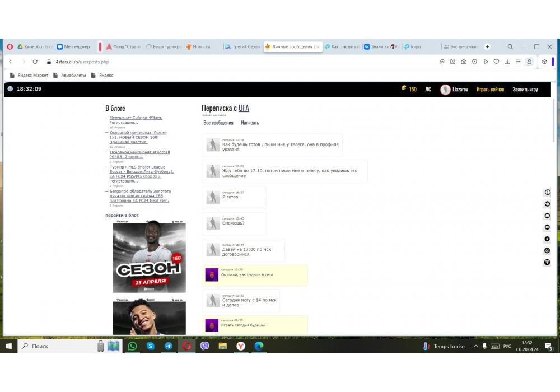This screenshot has height=392, width=560.
Task: Click the exclamation info icon in sidebar
Action: pyautogui.click(x=547, y=192)
